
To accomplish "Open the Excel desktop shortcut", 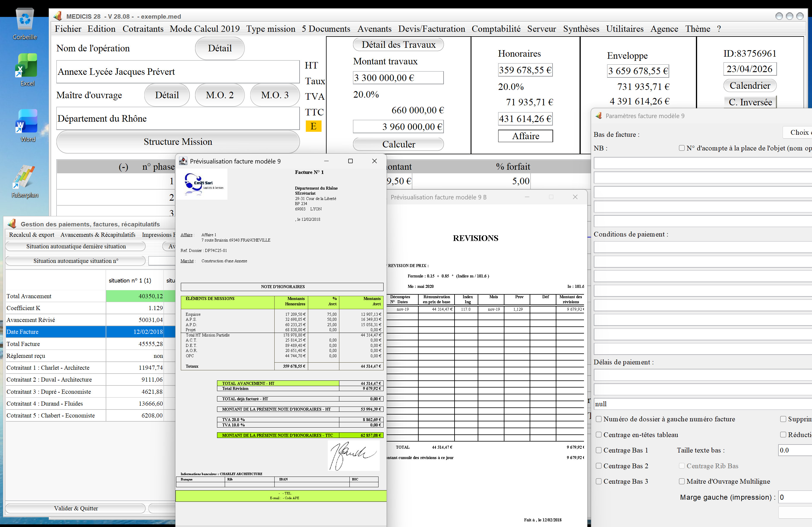I will coord(27,70).
